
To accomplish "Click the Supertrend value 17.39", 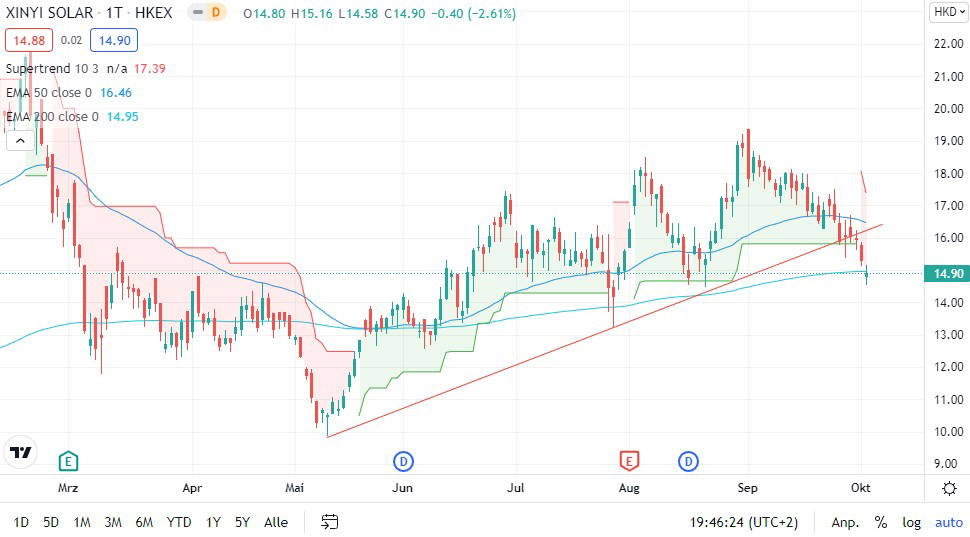I will click(x=150, y=68).
